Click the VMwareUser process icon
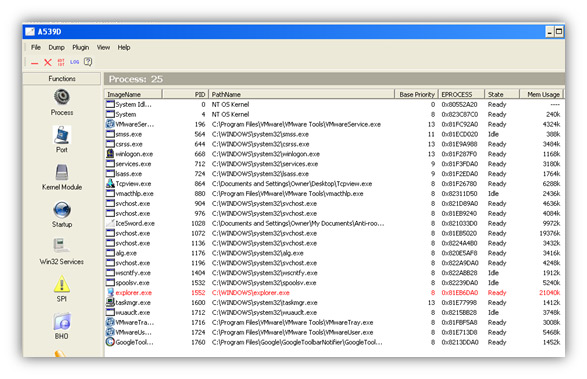The image size is (587, 379). [110, 332]
